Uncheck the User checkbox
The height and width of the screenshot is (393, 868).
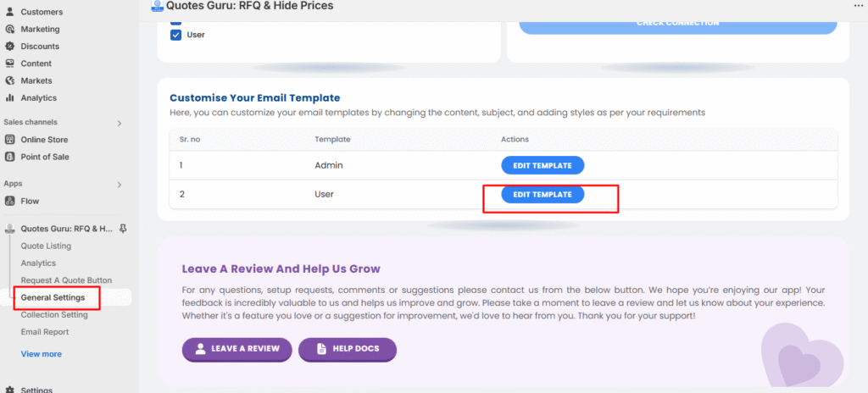coord(176,35)
